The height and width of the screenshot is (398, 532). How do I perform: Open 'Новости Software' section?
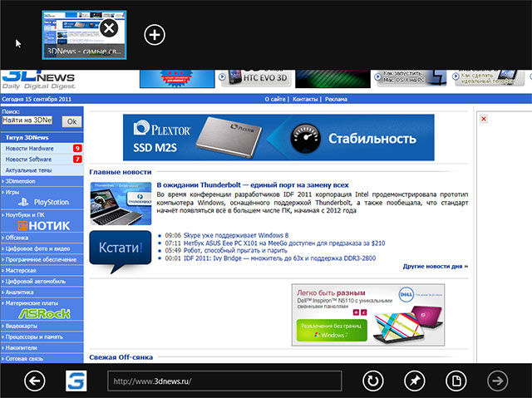click(28, 159)
